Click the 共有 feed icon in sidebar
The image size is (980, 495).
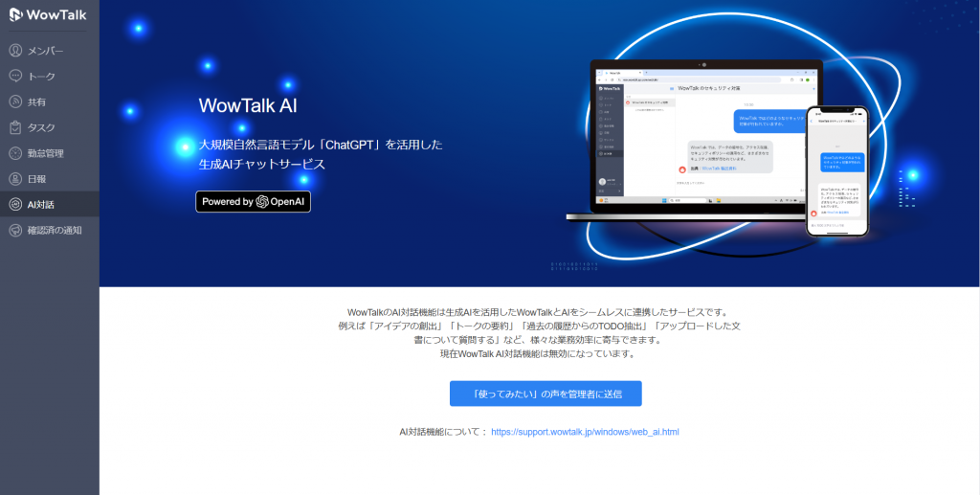click(15, 101)
